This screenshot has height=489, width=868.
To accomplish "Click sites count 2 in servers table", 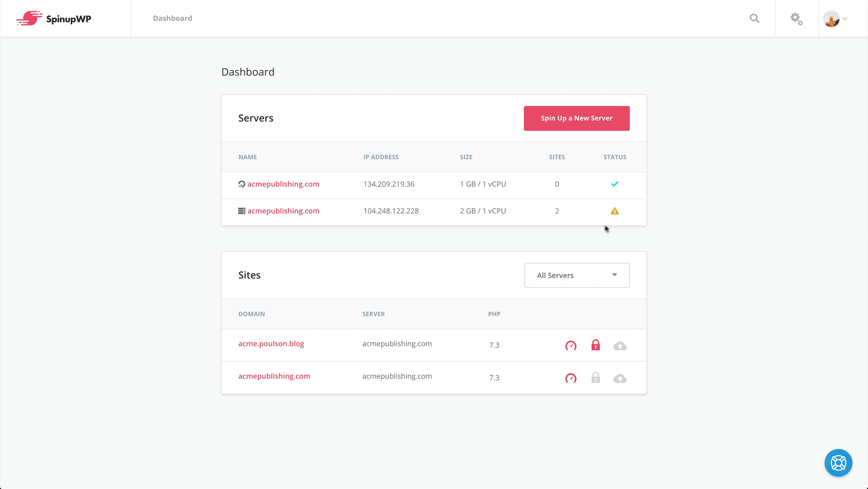I will 557,211.
